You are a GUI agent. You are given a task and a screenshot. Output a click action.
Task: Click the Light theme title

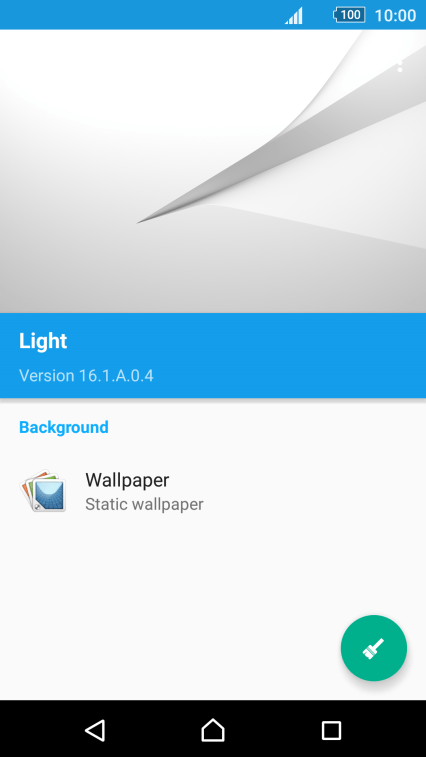pos(43,341)
